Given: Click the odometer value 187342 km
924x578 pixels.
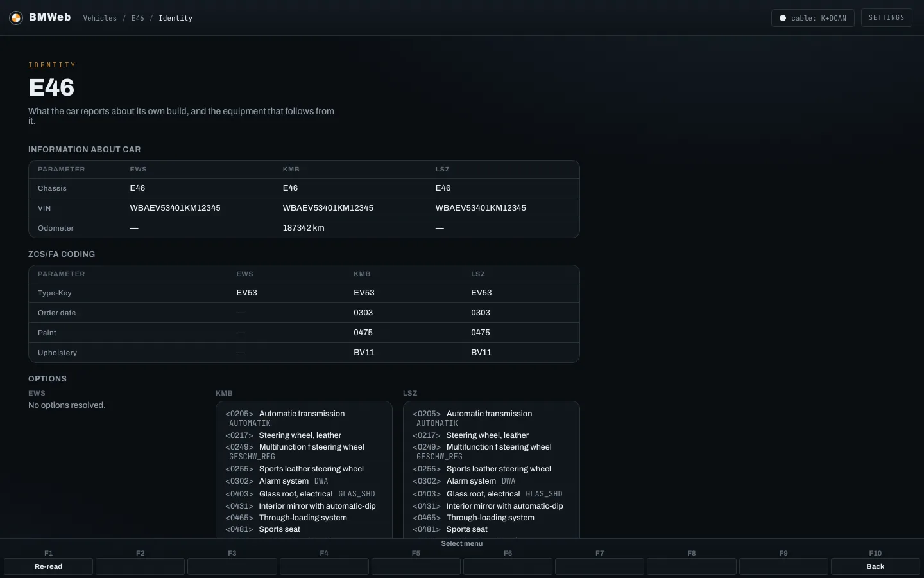Looking at the screenshot, I should [304, 228].
